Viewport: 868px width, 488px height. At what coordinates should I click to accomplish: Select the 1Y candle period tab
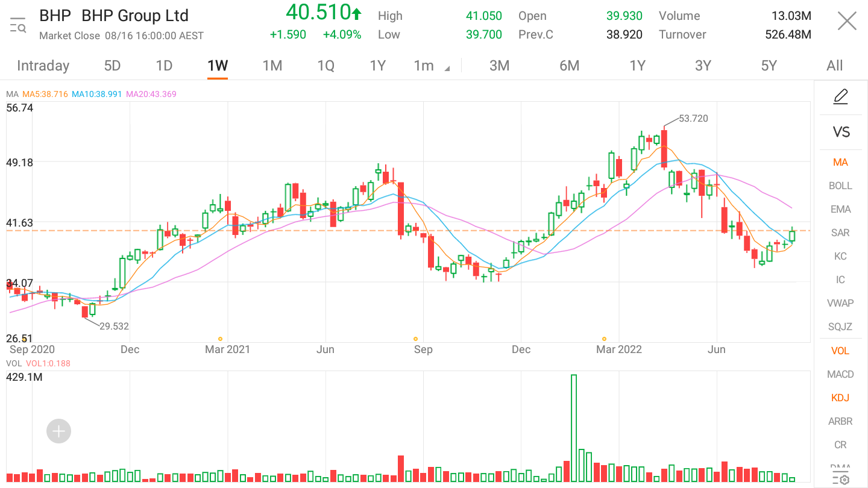[x=377, y=66]
